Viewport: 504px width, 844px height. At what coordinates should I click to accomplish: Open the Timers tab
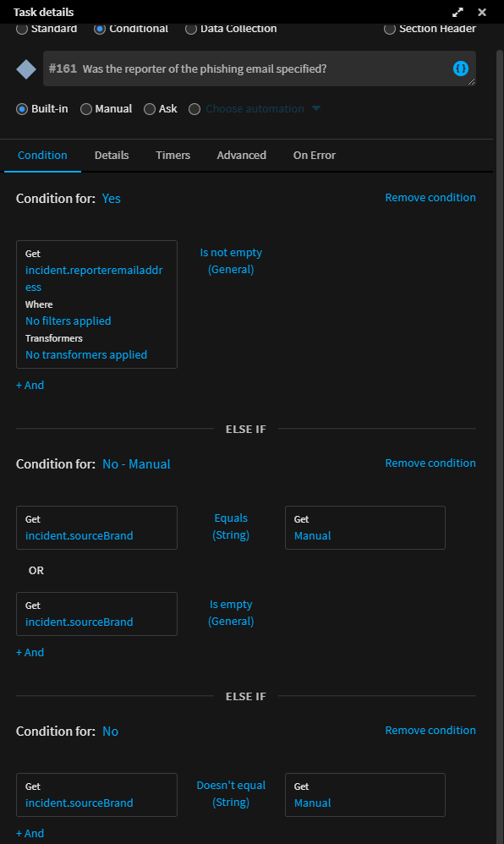point(173,155)
